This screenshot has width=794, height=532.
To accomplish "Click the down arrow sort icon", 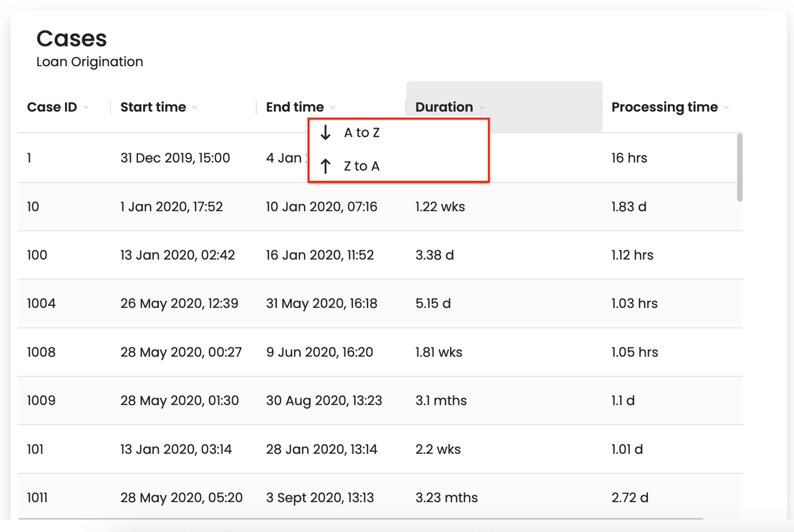I will point(325,133).
